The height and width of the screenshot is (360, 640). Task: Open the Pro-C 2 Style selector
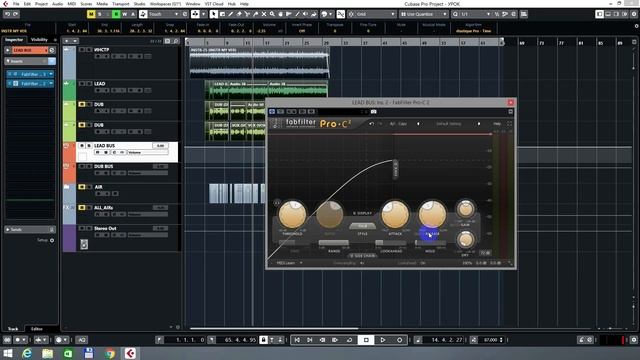(362, 226)
